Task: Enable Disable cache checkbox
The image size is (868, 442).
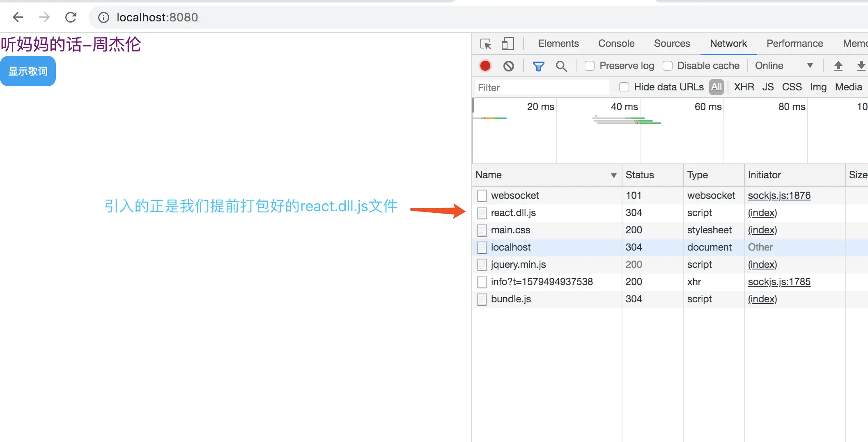Action: pyautogui.click(x=668, y=66)
